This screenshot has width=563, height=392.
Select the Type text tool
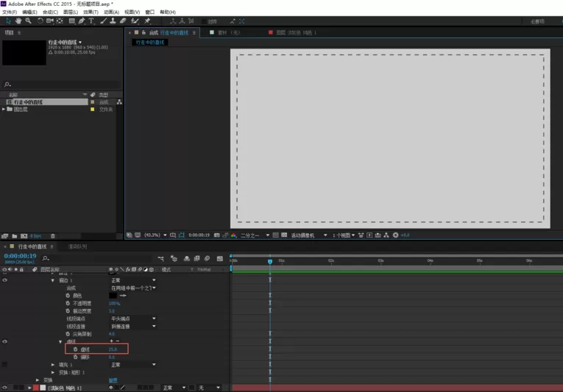click(91, 21)
